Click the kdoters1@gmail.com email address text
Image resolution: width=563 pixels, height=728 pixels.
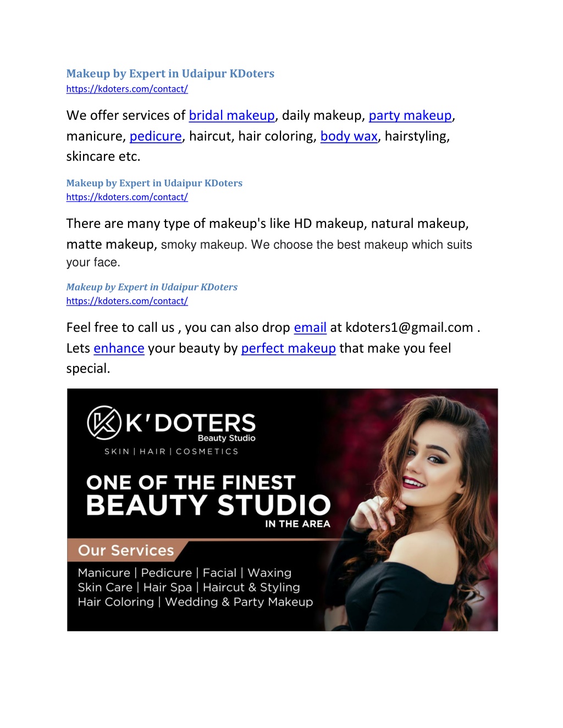click(409, 327)
